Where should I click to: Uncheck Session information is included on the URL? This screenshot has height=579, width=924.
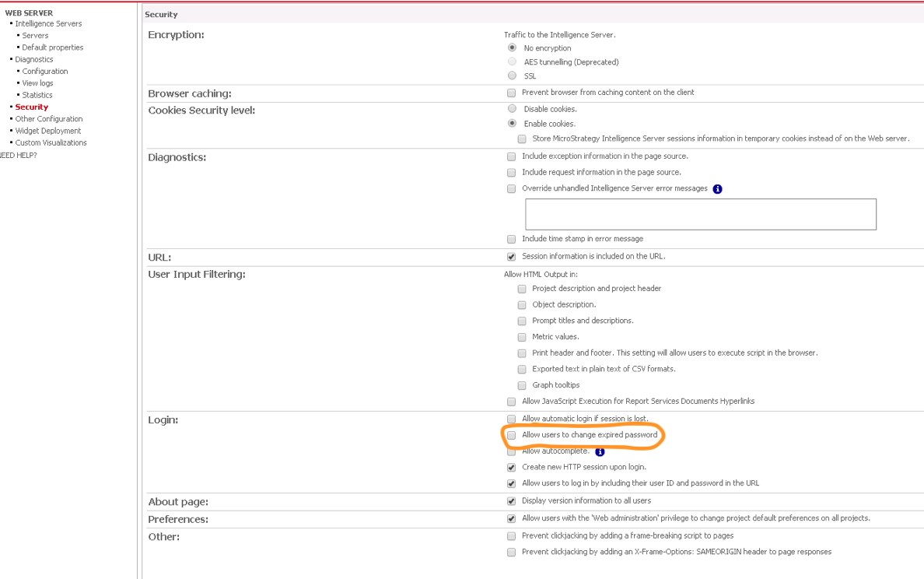pos(511,255)
